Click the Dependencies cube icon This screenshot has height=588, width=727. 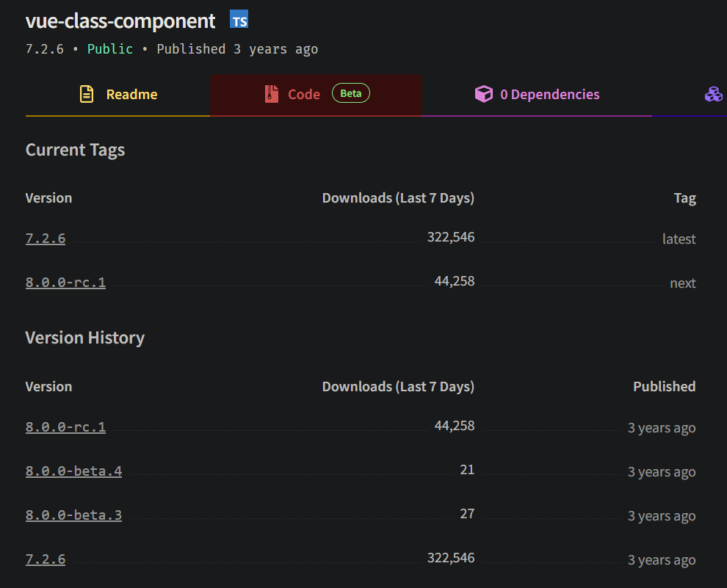pos(484,94)
